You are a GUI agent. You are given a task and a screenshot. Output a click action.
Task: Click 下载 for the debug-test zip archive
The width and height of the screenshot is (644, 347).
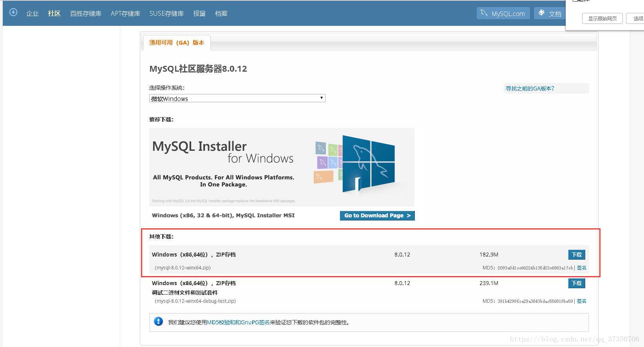point(577,283)
